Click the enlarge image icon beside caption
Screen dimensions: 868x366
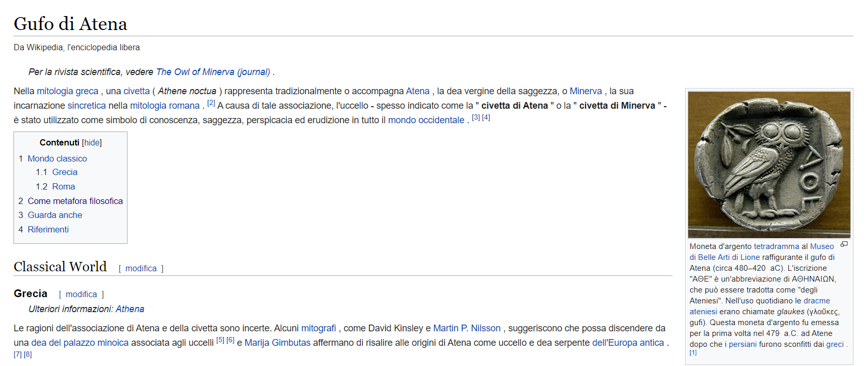coord(844,244)
